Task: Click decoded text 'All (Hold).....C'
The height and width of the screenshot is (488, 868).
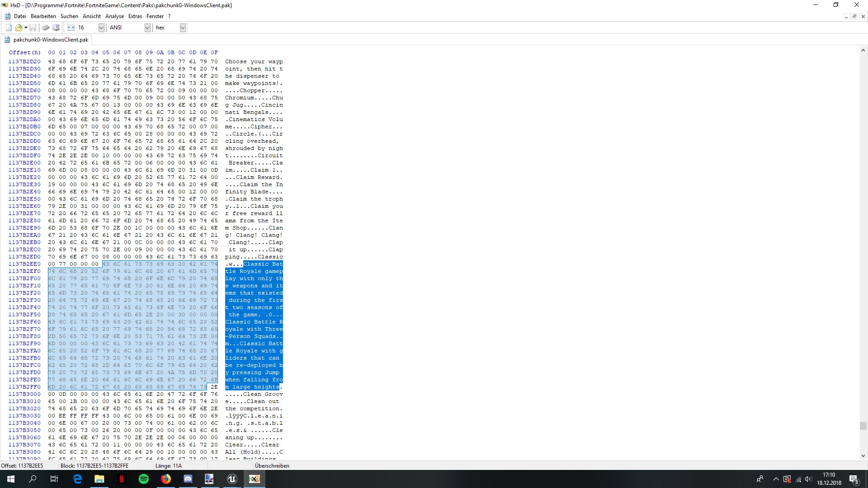Action: [x=254, y=452]
